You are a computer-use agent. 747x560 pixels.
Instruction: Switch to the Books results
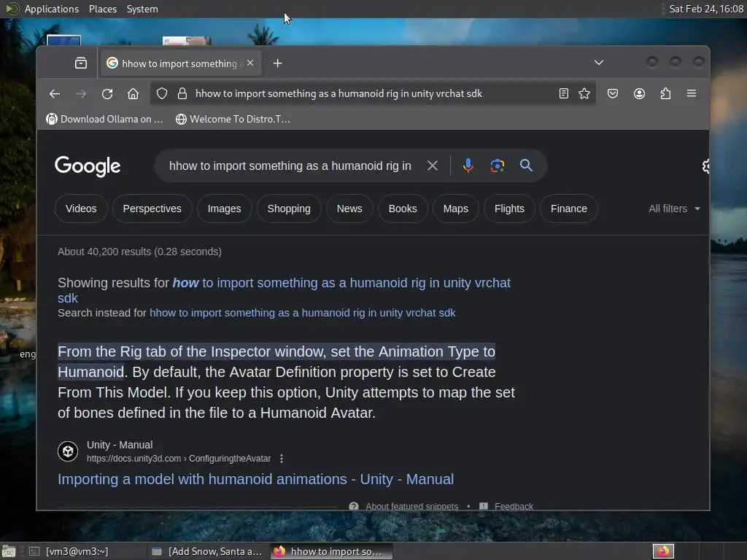tap(403, 209)
